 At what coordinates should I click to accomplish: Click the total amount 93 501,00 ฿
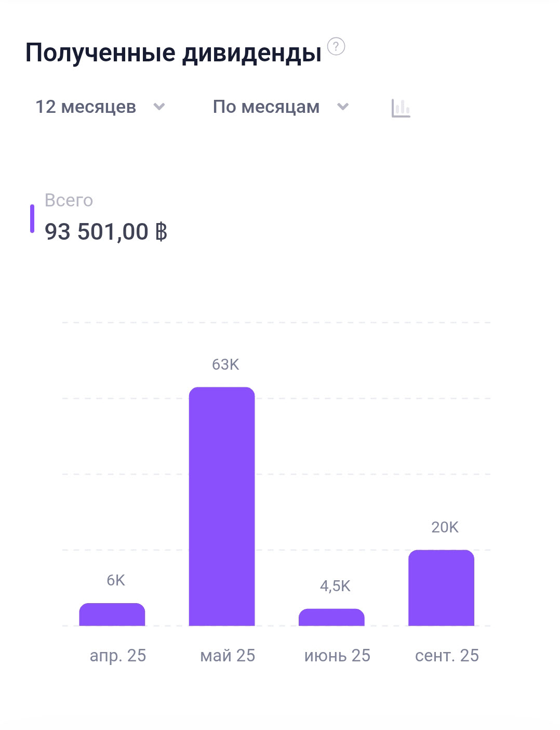(x=105, y=232)
